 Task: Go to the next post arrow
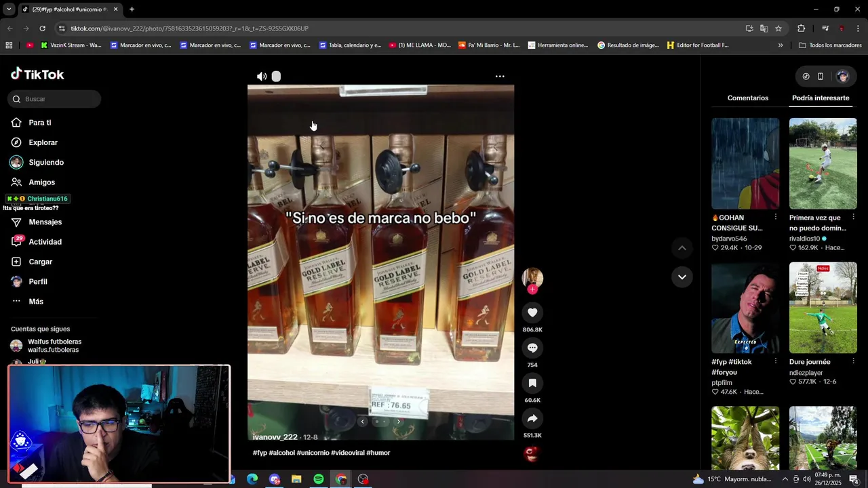682,277
